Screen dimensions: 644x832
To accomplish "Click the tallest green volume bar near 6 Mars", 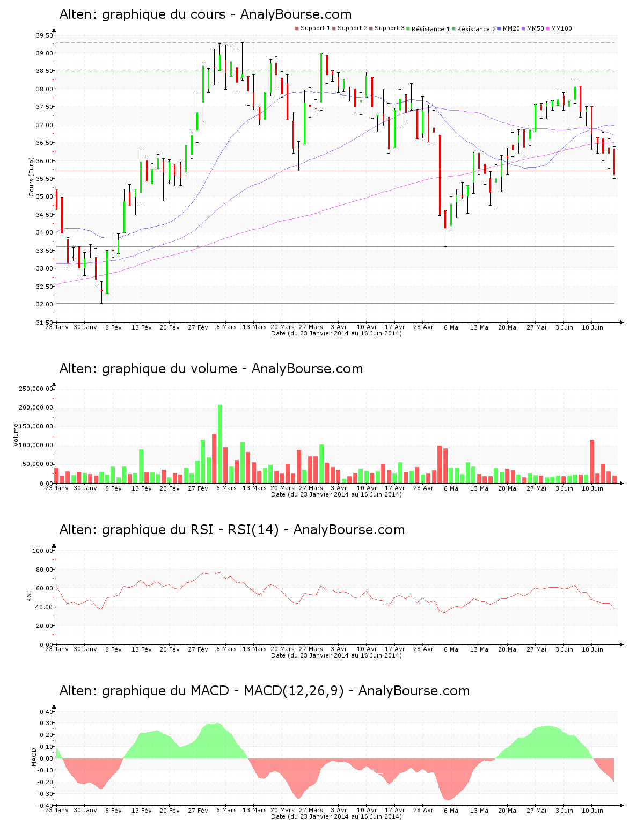I will (x=220, y=444).
